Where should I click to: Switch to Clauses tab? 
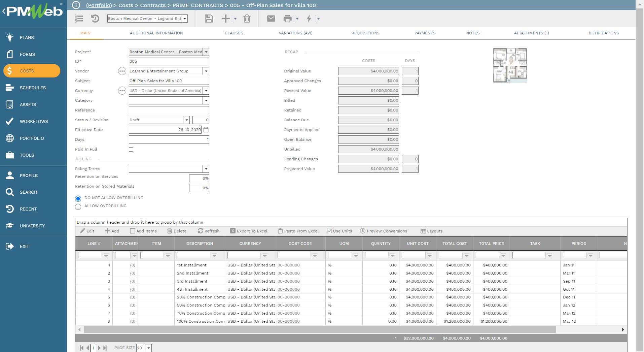tap(234, 33)
